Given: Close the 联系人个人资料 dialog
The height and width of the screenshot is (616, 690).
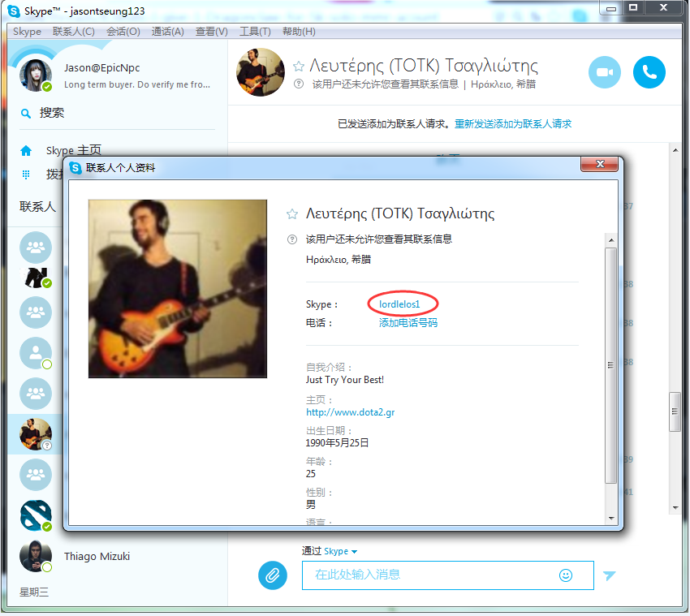Looking at the screenshot, I should point(599,165).
